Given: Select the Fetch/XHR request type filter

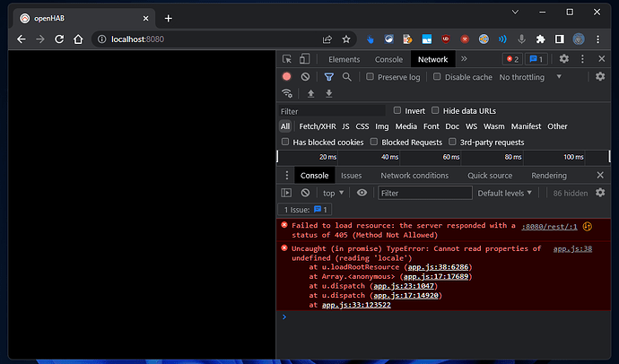Looking at the screenshot, I should pyautogui.click(x=318, y=126).
